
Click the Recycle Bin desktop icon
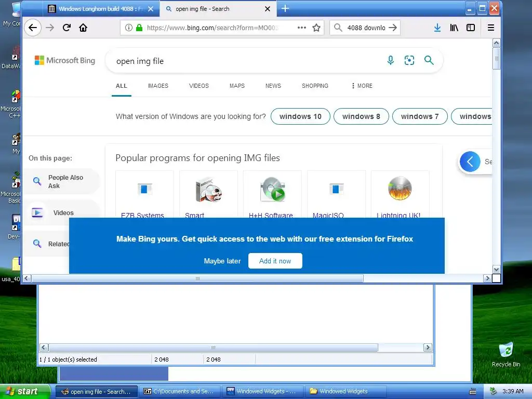tap(506, 355)
